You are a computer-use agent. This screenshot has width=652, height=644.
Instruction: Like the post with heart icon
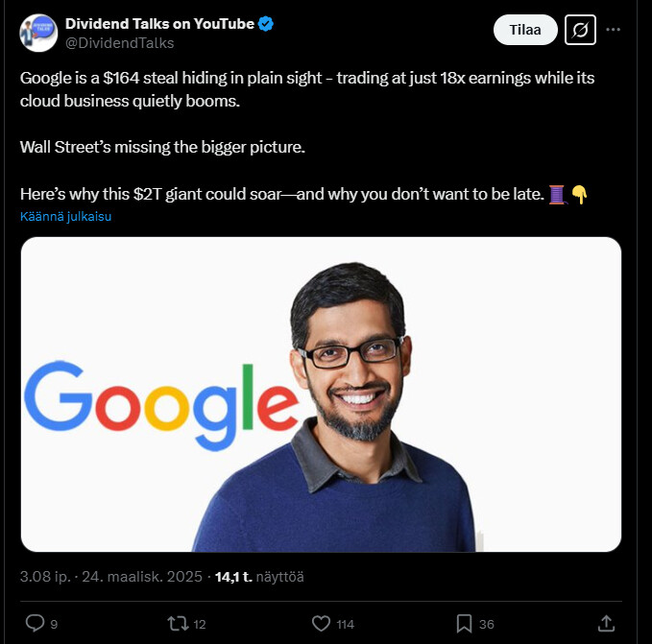(x=321, y=624)
